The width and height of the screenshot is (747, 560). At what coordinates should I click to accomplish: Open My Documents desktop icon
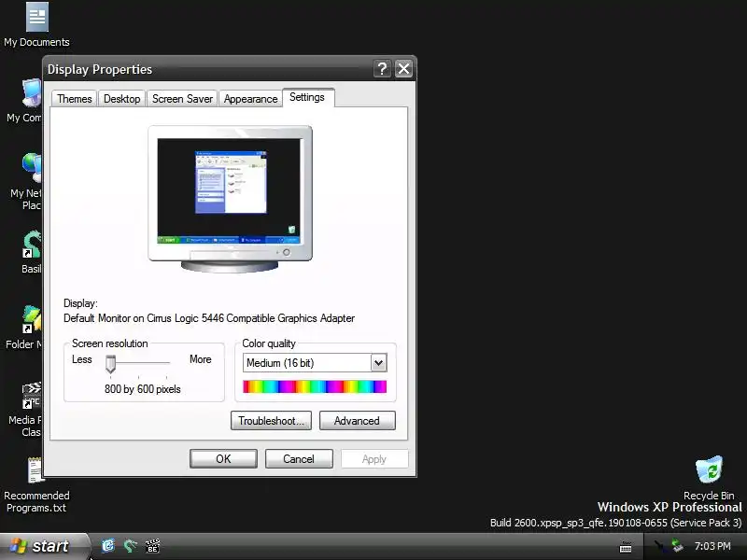click(x=36, y=24)
